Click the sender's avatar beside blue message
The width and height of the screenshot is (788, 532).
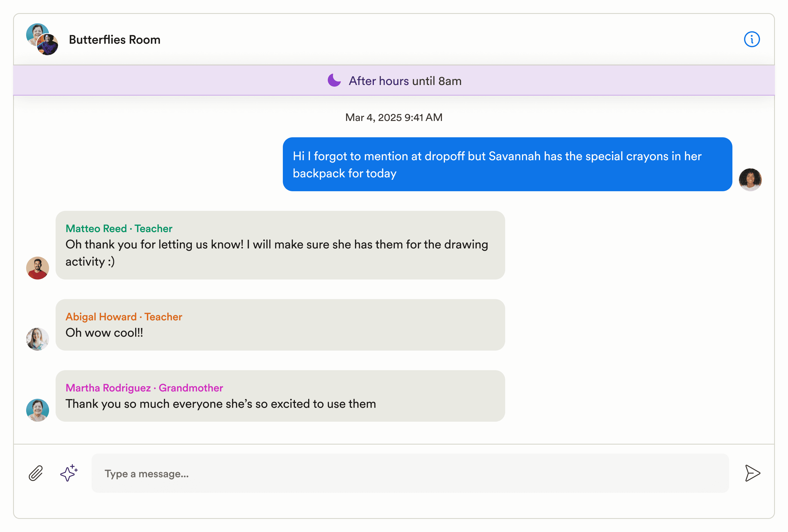(750, 179)
